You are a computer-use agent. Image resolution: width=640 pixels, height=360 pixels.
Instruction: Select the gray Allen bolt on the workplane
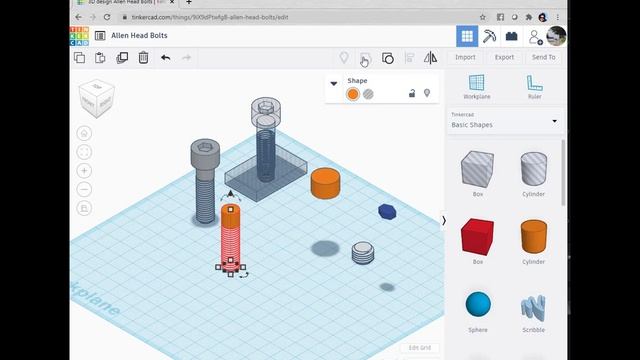205,181
